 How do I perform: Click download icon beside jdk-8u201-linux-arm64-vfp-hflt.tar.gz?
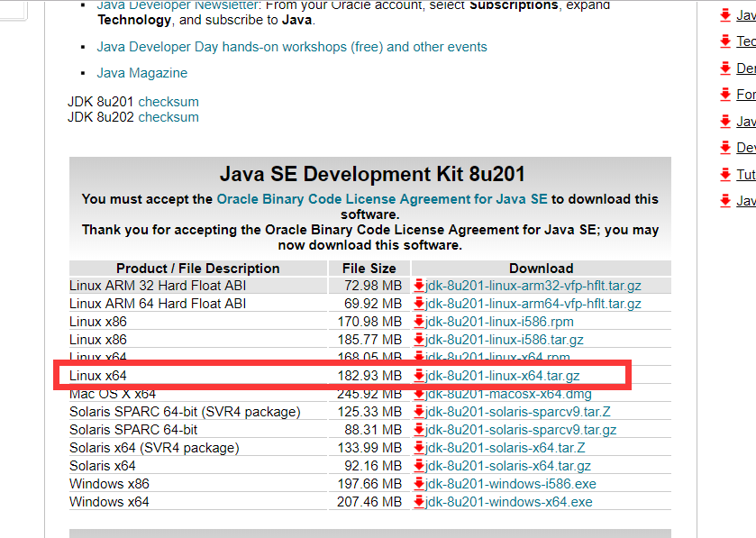pos(418,304)
